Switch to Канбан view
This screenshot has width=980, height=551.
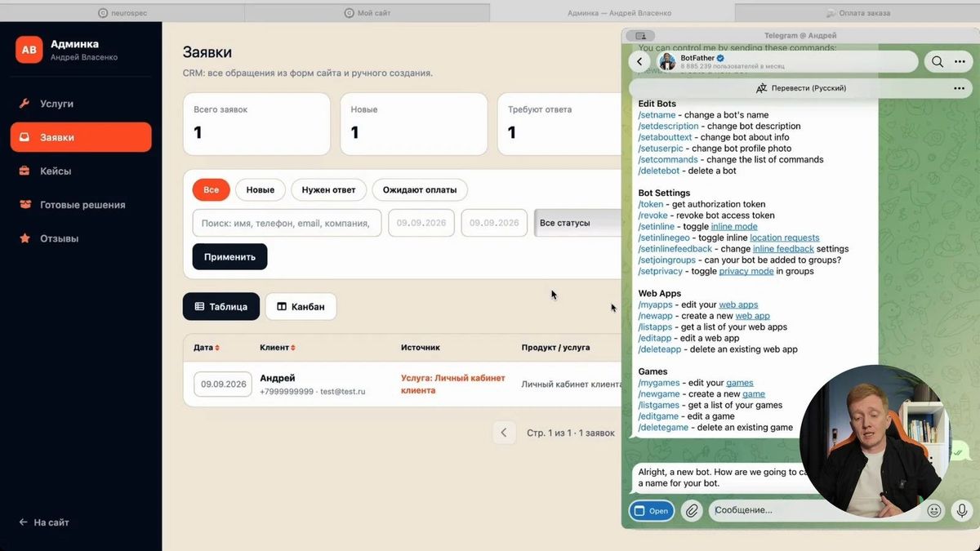click(x=301, y=307)
